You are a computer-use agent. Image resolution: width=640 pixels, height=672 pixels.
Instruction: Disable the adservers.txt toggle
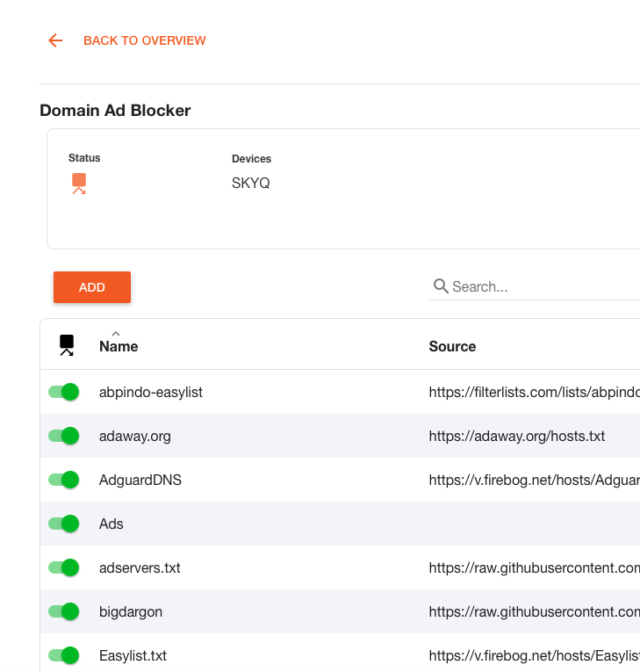point(64,567)
